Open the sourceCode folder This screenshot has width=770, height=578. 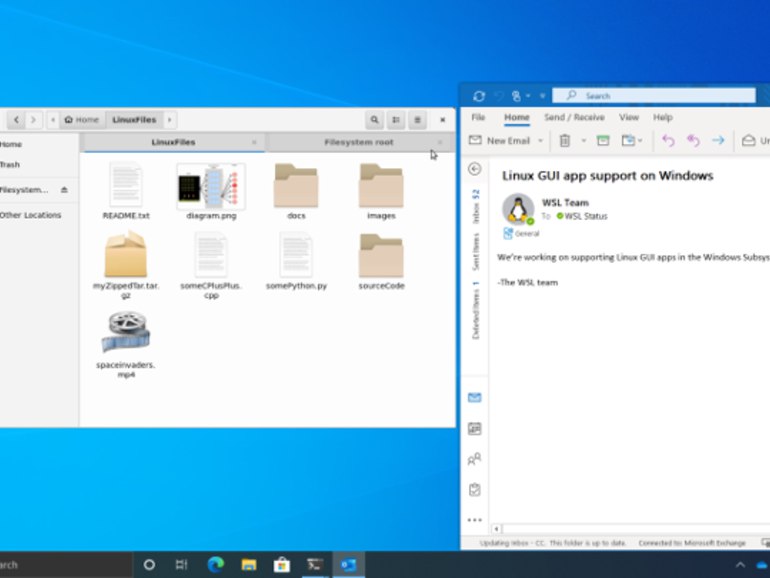point(381,261)
